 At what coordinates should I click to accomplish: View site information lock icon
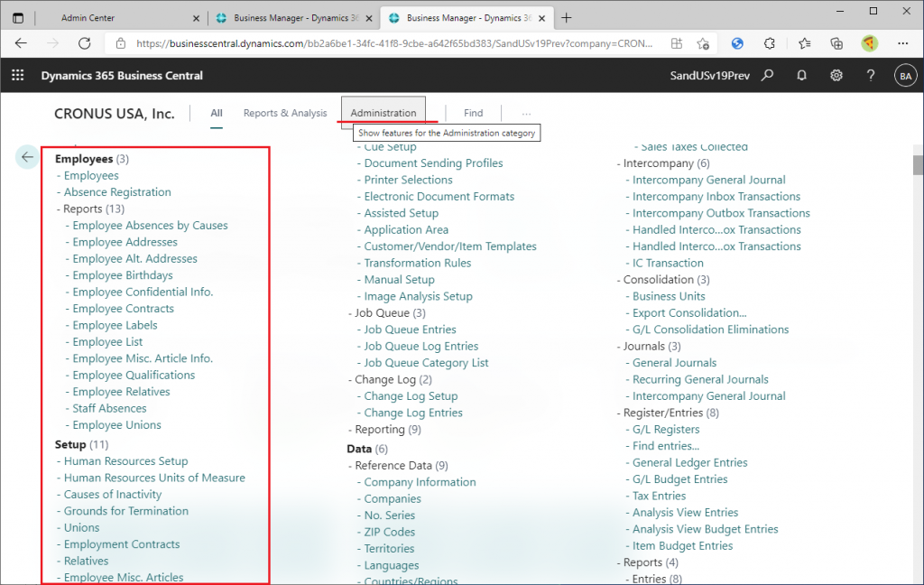coord(121,43)
